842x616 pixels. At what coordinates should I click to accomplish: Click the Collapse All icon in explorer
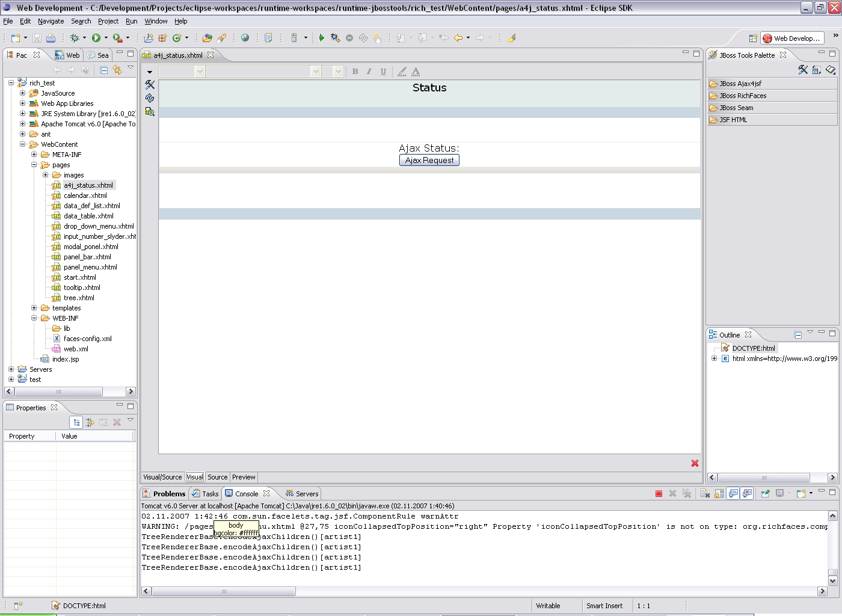(x=103, y=70)
